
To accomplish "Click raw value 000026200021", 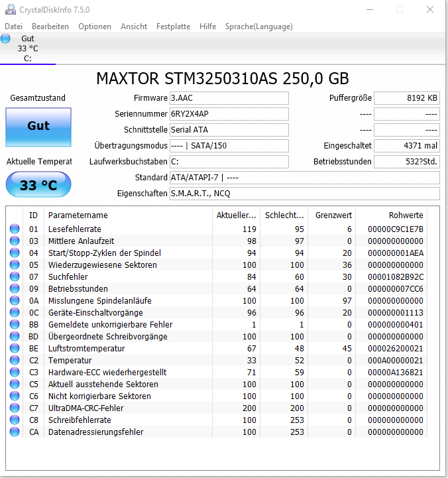I will [395, 348].
